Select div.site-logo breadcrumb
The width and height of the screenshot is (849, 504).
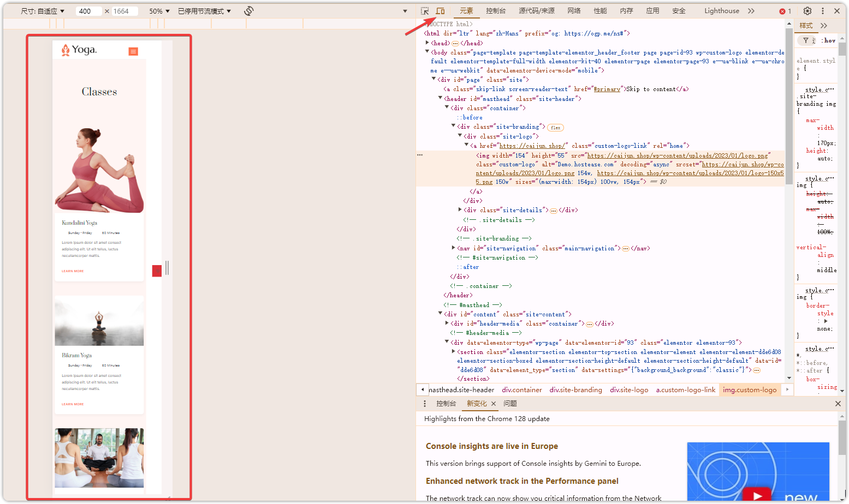(629, 390)
